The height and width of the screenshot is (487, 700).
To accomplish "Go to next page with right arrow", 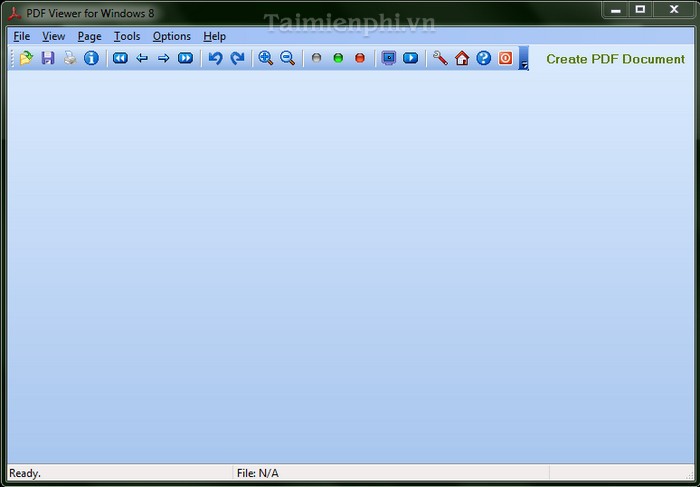I will (164, 58).
